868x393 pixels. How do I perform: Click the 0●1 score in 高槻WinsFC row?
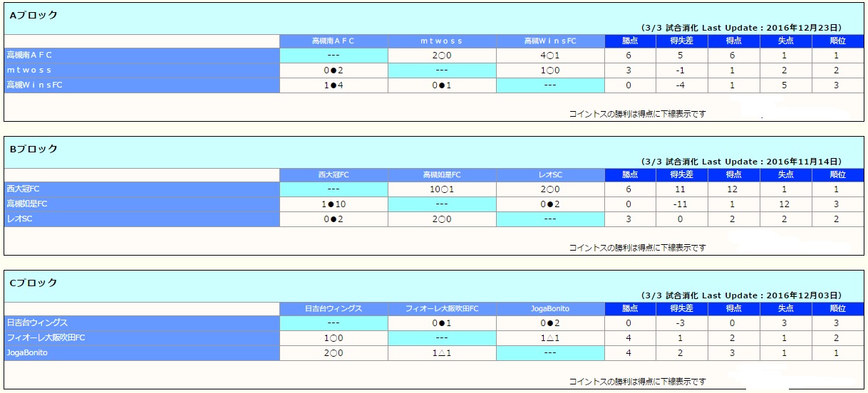(x=442, y=85)
